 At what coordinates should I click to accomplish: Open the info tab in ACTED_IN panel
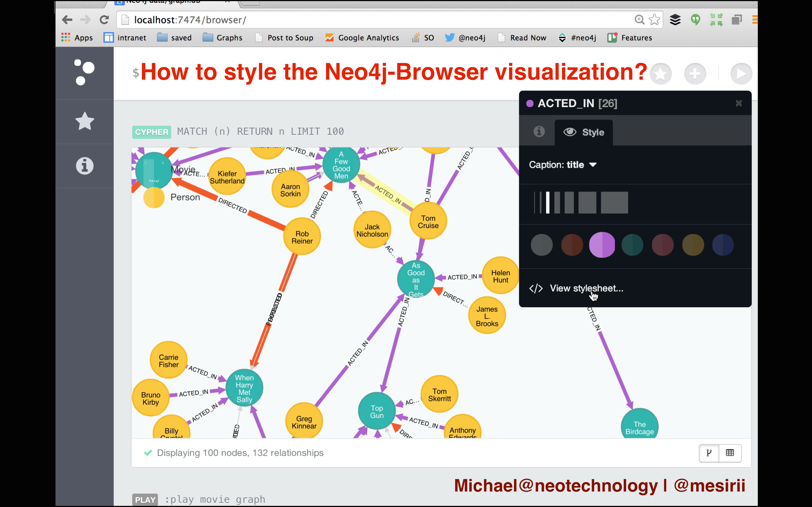click(x=539, y=132)
